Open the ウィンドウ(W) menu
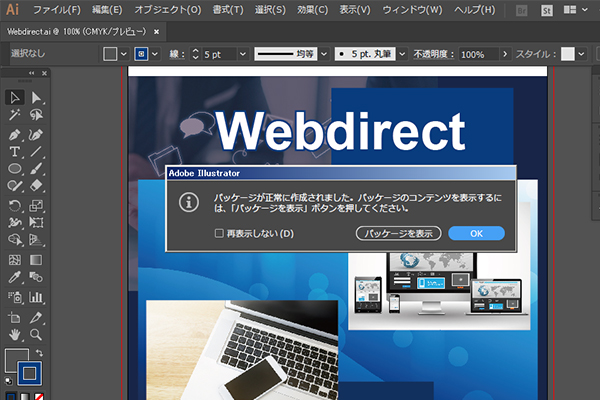The width and height of the screenshot is (600, 400). tap(412, 10)
